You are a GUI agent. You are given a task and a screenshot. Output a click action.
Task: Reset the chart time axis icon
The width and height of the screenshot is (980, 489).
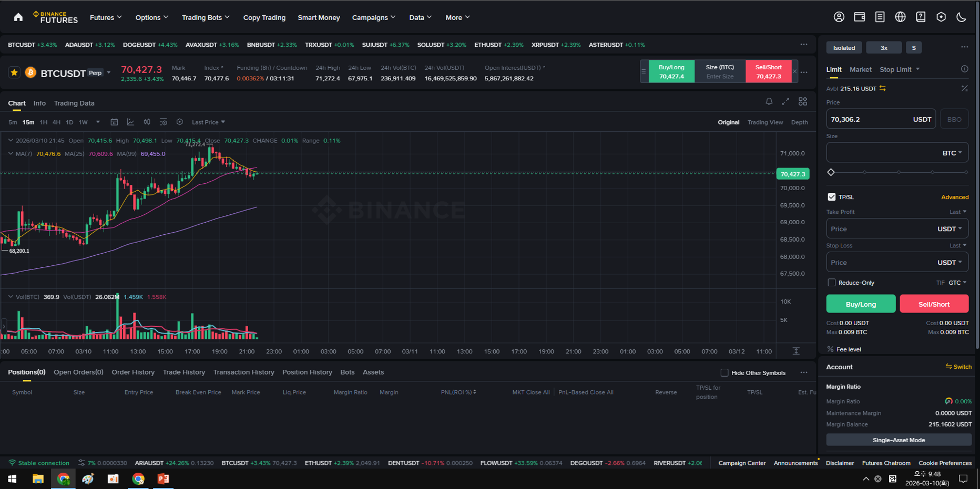796,351
